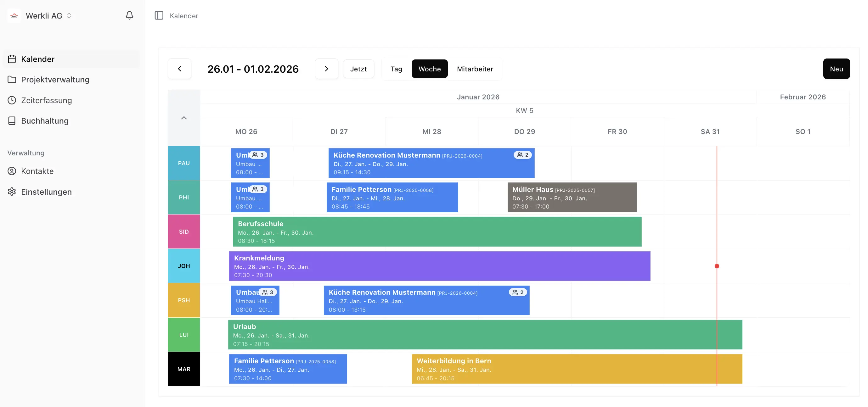Click the Februar 2026 month label
Screen dimensions: 868x407
[x=803, y=97]
